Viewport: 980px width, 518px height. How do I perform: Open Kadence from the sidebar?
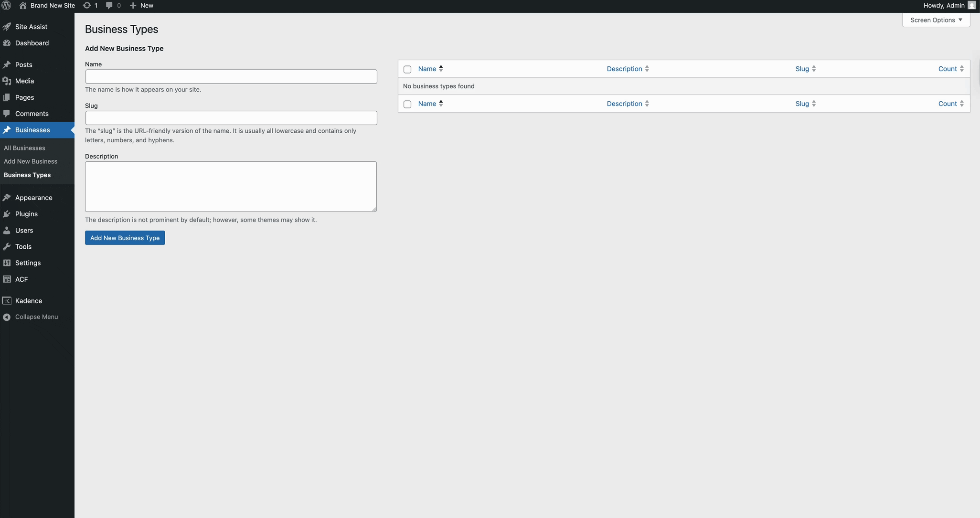click(x=29, y=300)
